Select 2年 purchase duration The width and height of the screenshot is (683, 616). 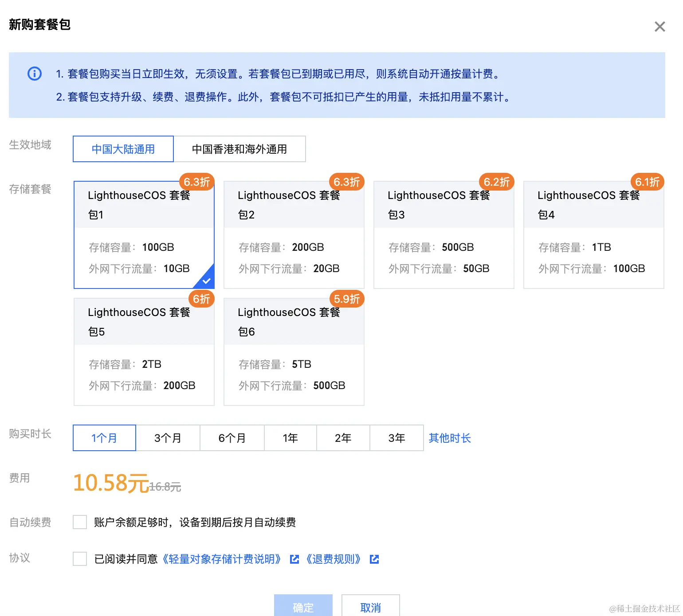pos(343,438)
